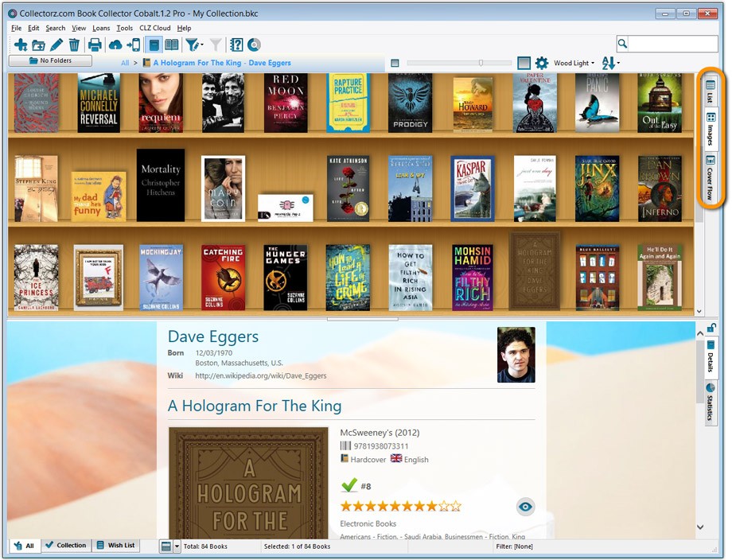The width and height of the screenshot is (732, 560).
Task: Click the All breadcrumb link
Action: click(x=125, y=63)
